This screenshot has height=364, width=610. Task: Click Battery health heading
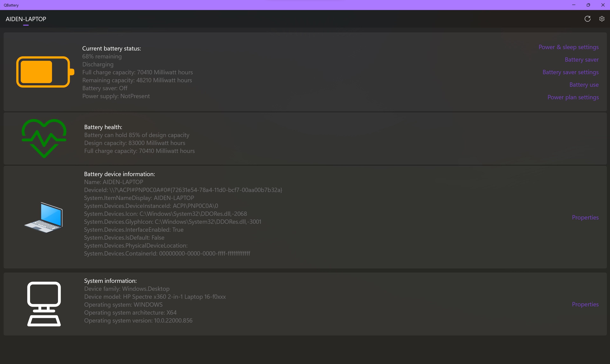(103, 127)
